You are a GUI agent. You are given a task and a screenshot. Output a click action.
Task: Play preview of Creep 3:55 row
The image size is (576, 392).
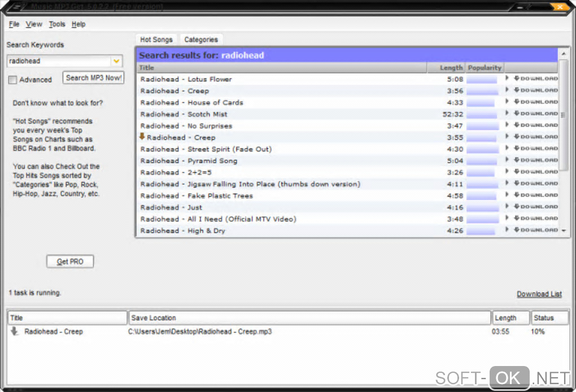pyautogui.click(x=507, y=136)
